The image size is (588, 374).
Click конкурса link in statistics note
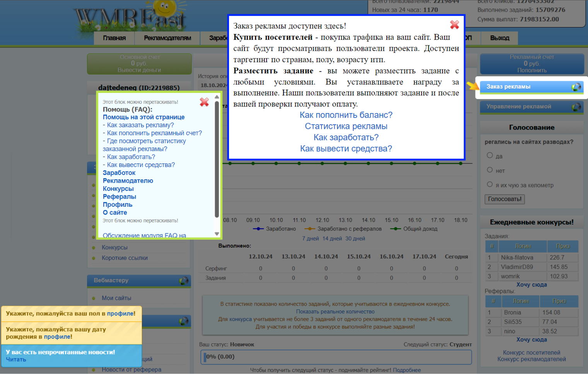click(241, 319)
